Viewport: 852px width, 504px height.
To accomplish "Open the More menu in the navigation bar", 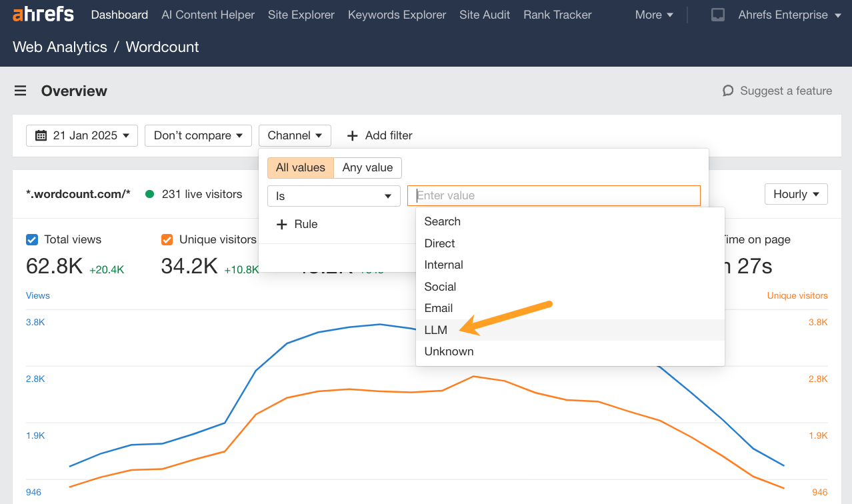I will tap(653, 14).
